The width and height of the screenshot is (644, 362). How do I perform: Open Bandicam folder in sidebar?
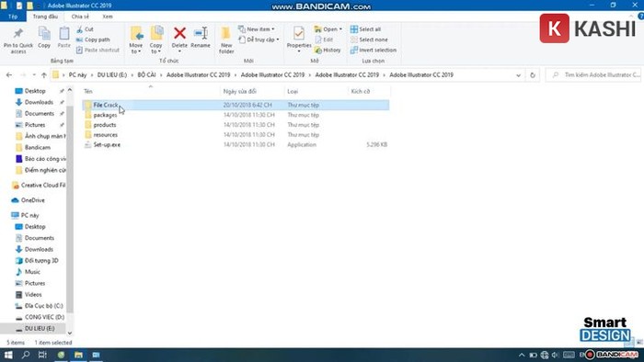tap(38, 148)
